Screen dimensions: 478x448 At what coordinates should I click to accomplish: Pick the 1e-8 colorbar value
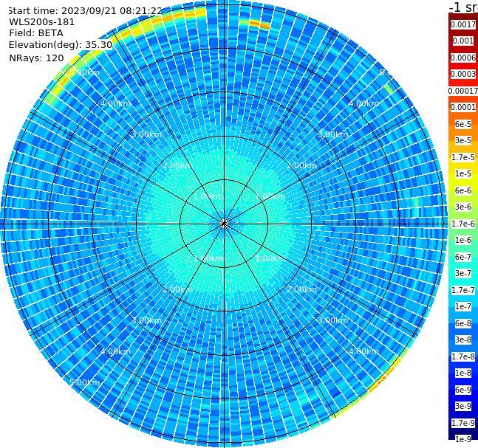click(x=462, y=373)
